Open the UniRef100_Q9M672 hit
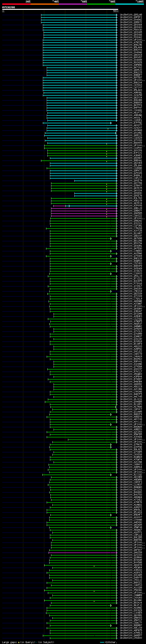Viewport: 146px width, 644px height. [x=131, y=22]
